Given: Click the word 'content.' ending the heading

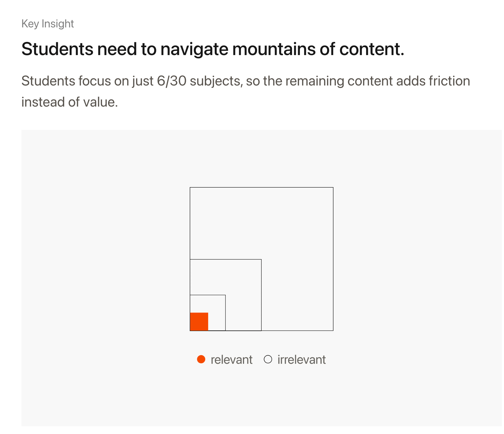Looking at the screenshot, I should [x=372, y=49].
